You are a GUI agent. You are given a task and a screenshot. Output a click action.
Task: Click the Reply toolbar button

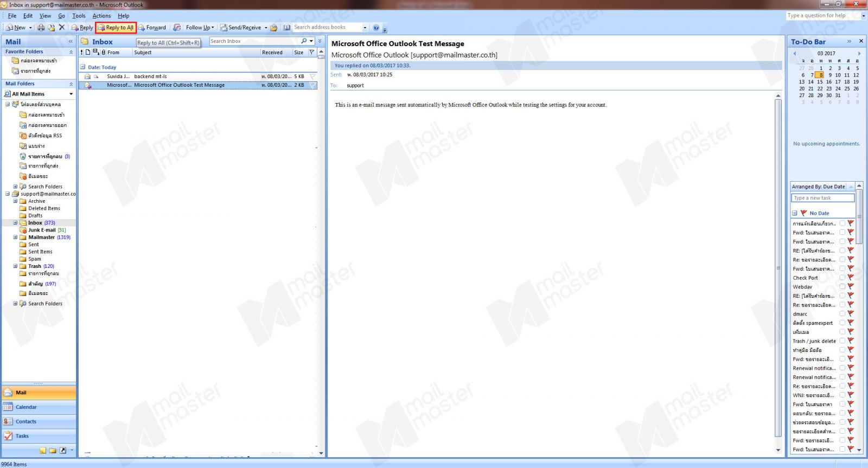[x=82, y=27]
